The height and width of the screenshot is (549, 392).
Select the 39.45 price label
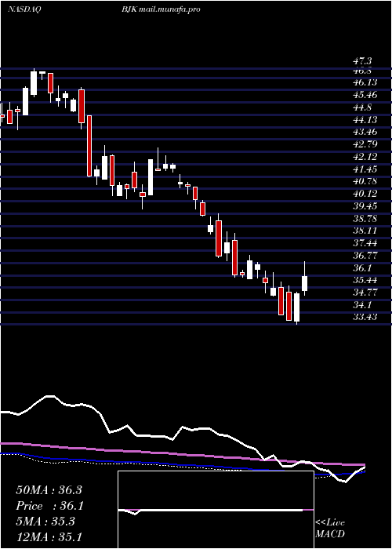click(365, 205)
